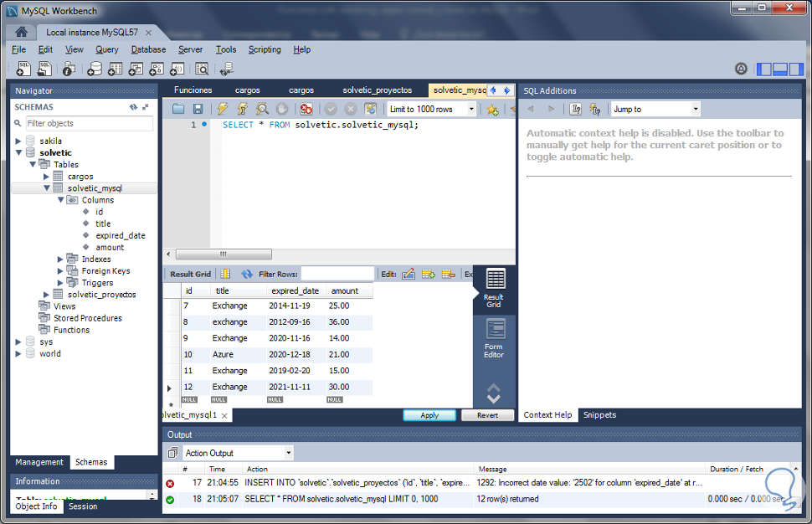The height and width of the screenshot is (524, 812).
Task: Switch to the Snippets tab
Action: coord(599,414)
